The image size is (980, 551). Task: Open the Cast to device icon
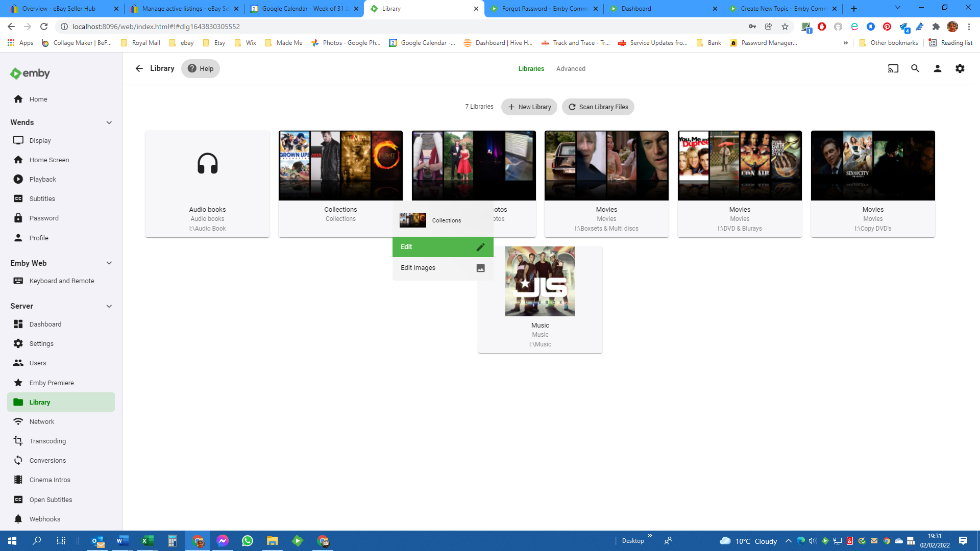(893, 68)
